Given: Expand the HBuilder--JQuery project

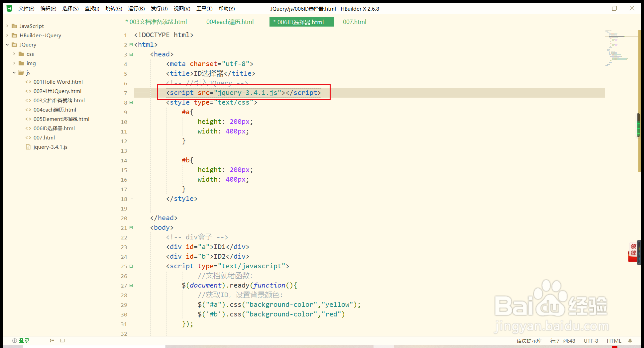Looking at the screenshot, I should pyautogui.click(x=7, y=35).
